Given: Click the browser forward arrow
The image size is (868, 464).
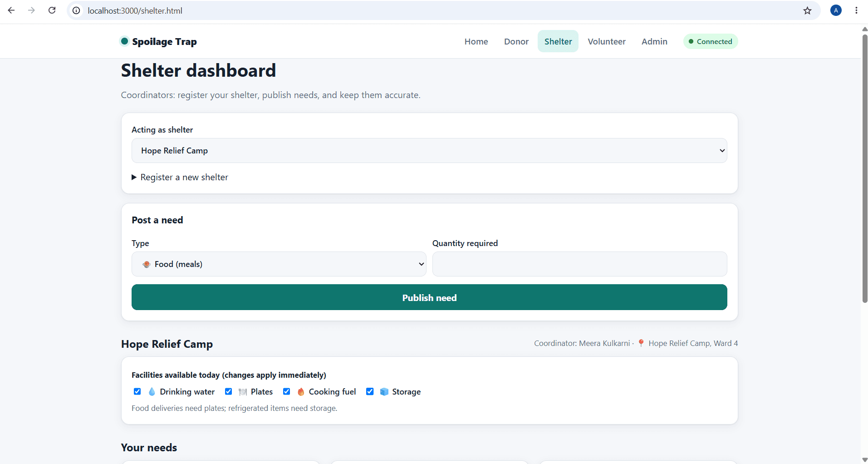Looking at the screenshot, I should (x=31, y=10).
